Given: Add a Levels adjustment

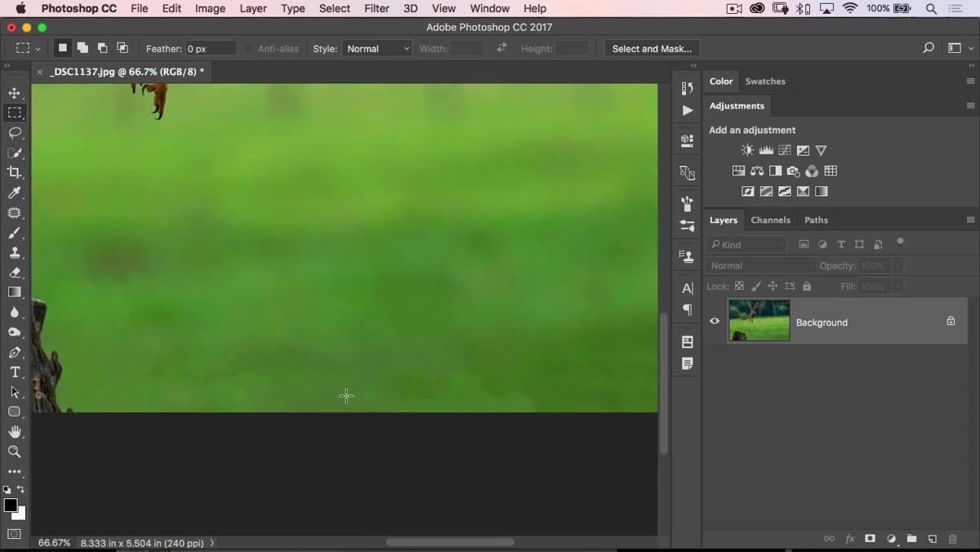Looking at the screenshot, I should pyautogui.click(x=766, y=150).
